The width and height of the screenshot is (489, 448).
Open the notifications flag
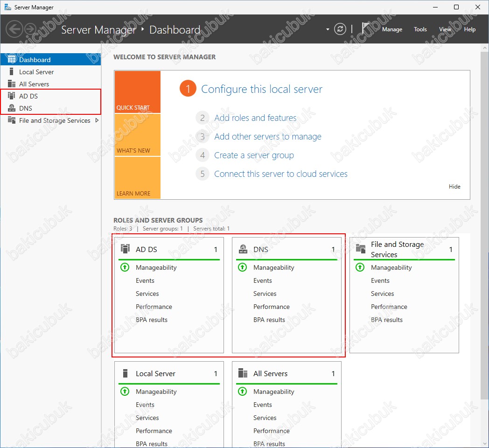pyautogui.click(x=365, y=28)
